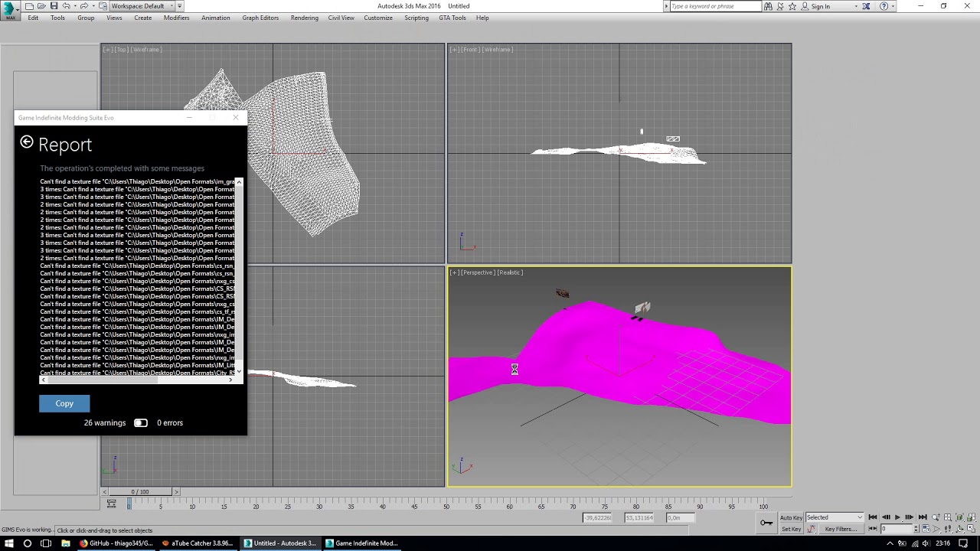Switch to Game Indefinite Modding taskbar window
Viewport: 980px width, 551px height.
click(361, 543)
